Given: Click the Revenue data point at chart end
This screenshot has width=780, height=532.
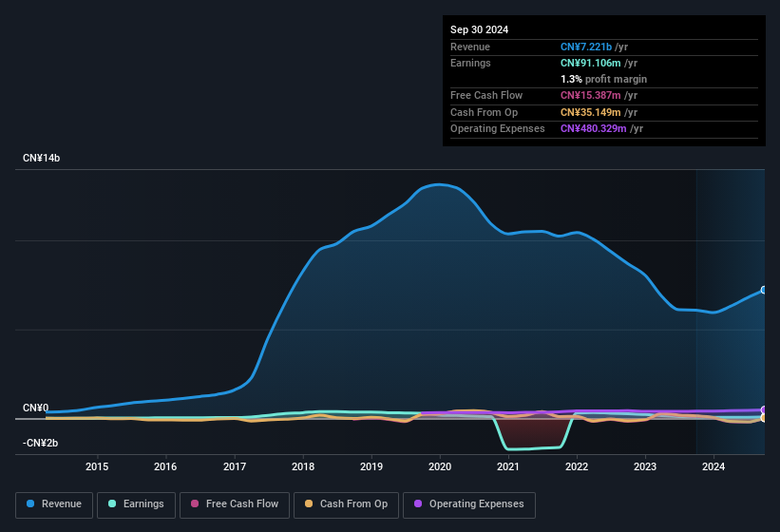Looking at the screenshot, I should pyautogui.click(x=764, y=290).
